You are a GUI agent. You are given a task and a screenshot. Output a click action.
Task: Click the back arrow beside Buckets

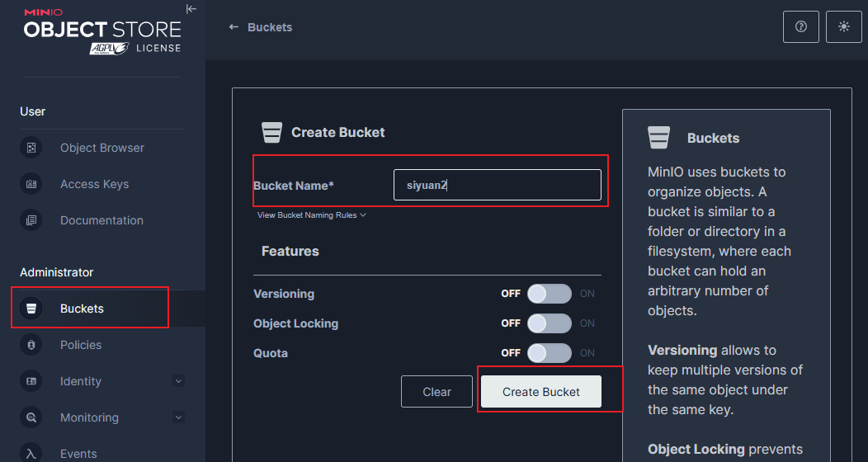coord(234,27)
